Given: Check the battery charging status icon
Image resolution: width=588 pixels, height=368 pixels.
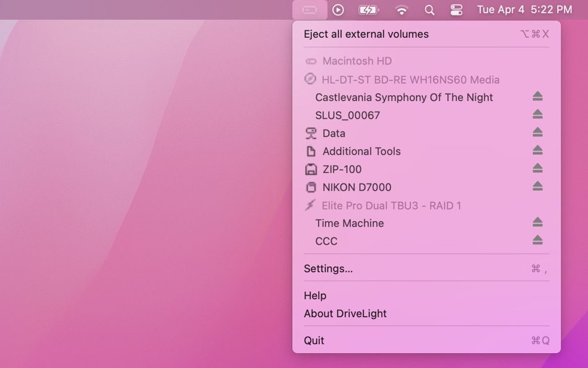Looking at the screenshot, I should point(369,10).
